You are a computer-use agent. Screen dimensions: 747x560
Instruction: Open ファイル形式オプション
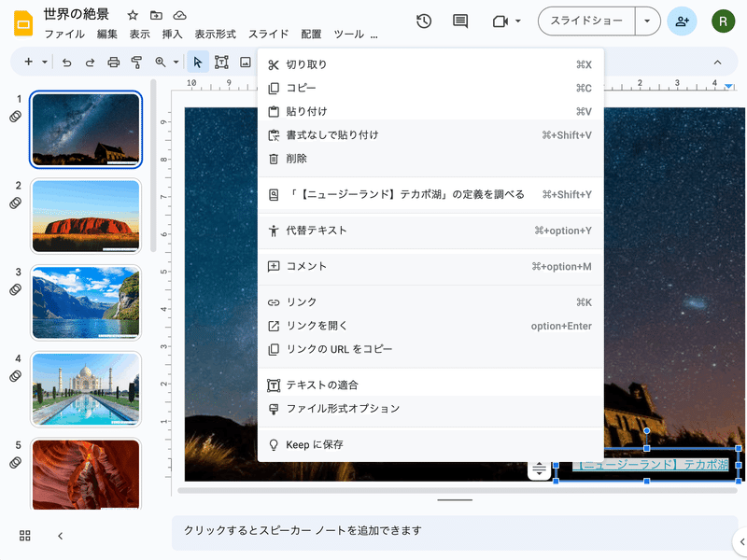tap(430, 408)
